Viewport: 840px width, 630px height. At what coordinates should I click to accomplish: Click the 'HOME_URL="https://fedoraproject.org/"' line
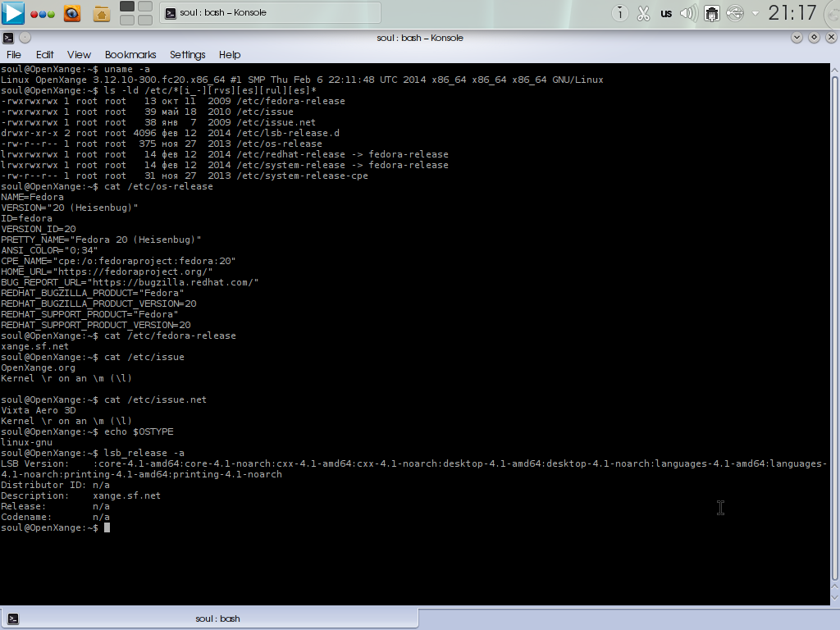pos(107,272)
